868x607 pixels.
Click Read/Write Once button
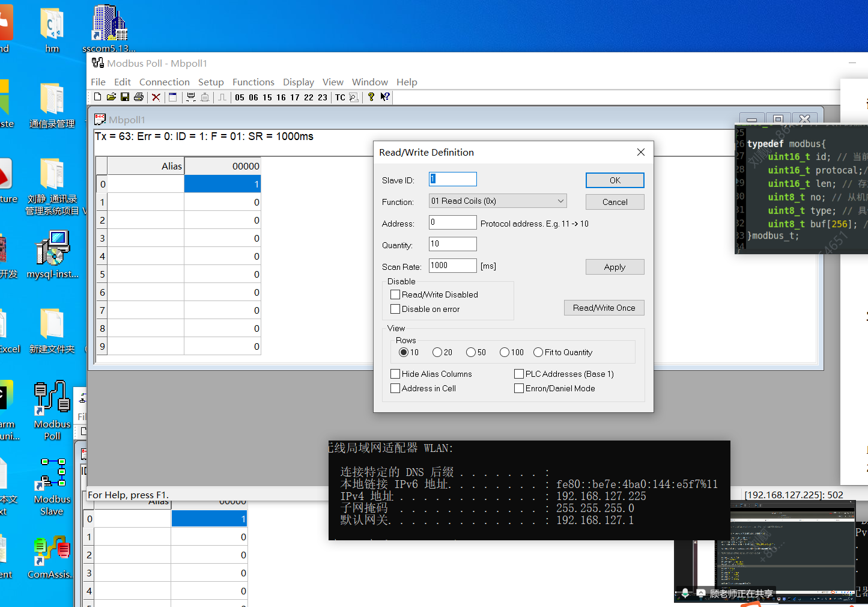click(604, 308)
